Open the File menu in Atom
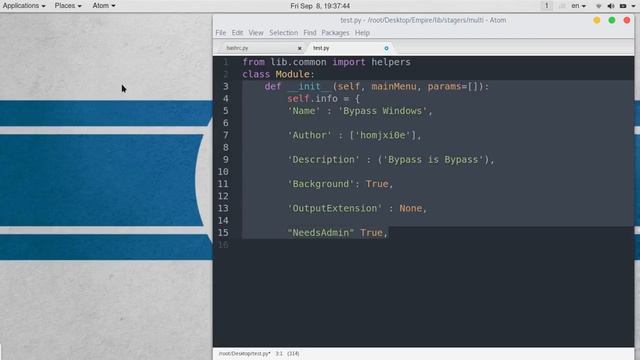The image size is (640, 360). coord(220,33)
